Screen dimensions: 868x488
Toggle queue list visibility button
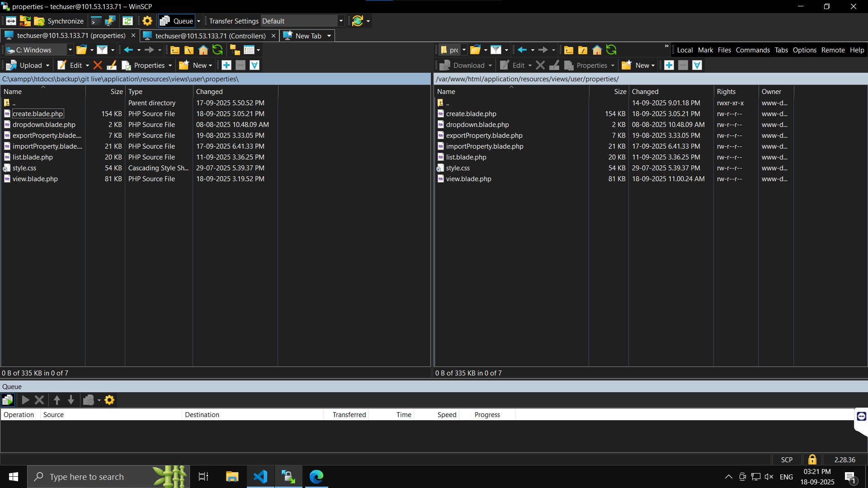8,400
